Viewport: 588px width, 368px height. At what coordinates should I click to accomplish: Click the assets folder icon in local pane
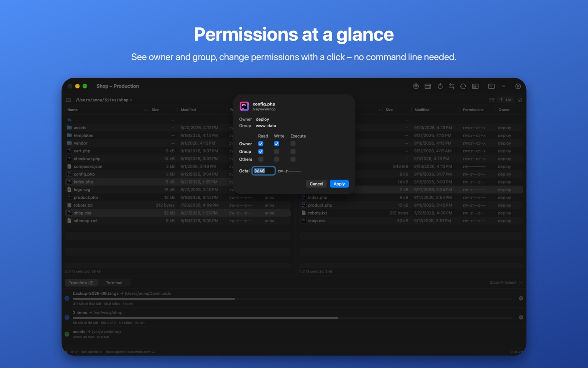click(69, 128)
